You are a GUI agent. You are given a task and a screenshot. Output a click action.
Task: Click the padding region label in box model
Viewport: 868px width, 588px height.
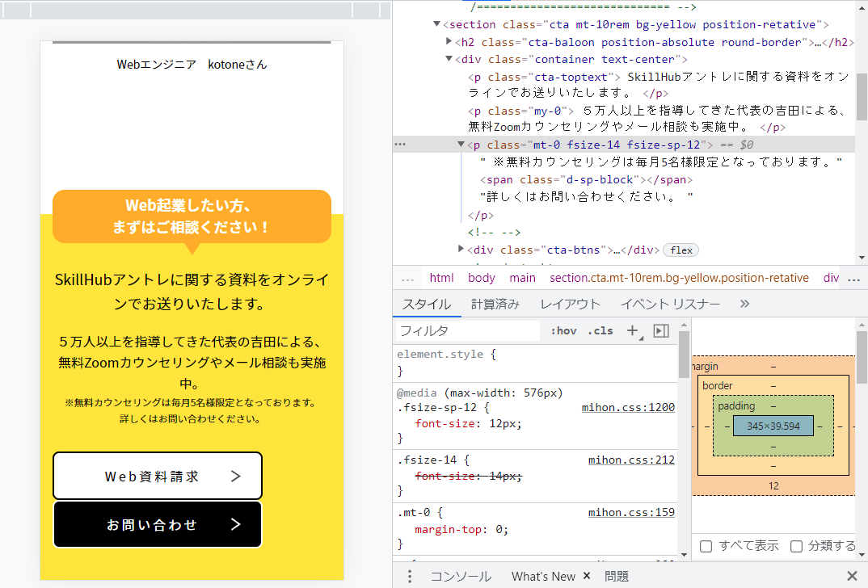pyautogui.click(x=736, y=406)
